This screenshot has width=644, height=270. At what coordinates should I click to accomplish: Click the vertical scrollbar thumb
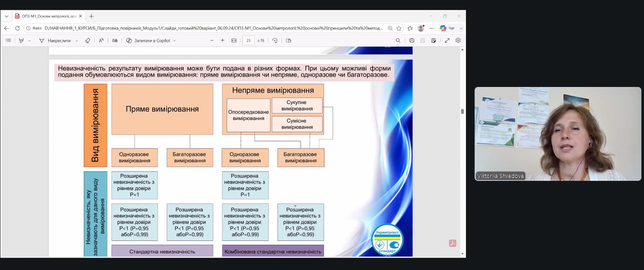463,111
